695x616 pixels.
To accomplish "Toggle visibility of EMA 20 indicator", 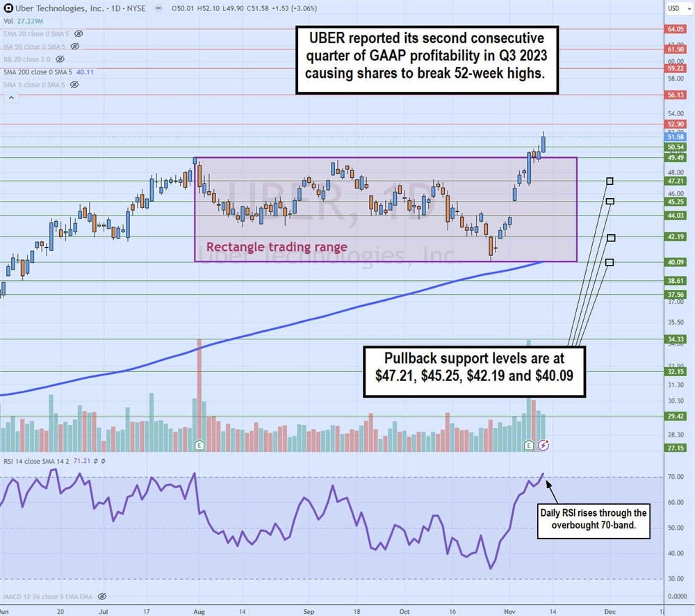I will pos(79,33).
